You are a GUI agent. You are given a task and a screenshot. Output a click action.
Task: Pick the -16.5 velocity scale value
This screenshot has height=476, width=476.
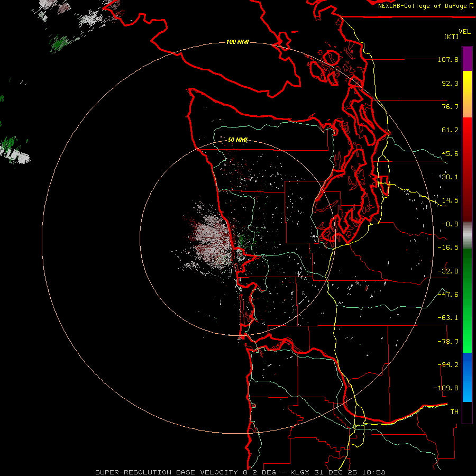pos(448,248)
